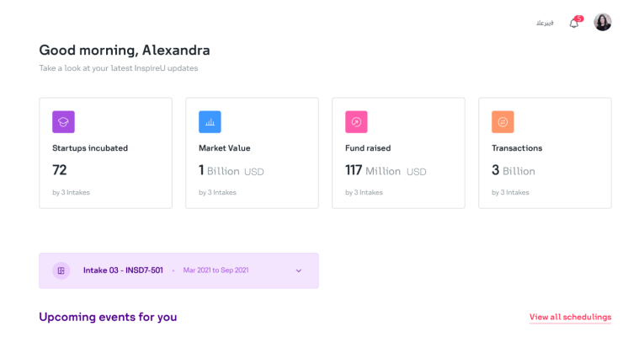Open the notifications bell
This screenshot has height=337, width=644.
coord(574,24)
